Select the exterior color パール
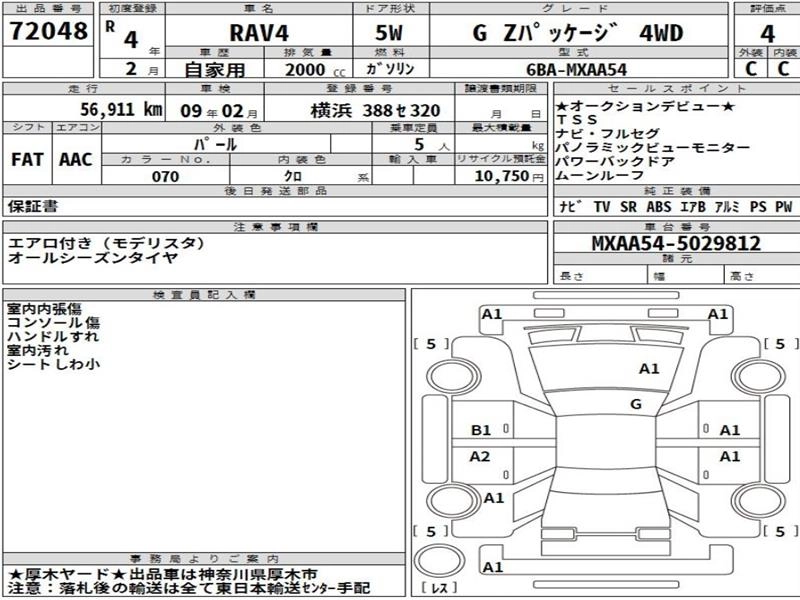This screenshot has width=800, height=600. [216, 144]
